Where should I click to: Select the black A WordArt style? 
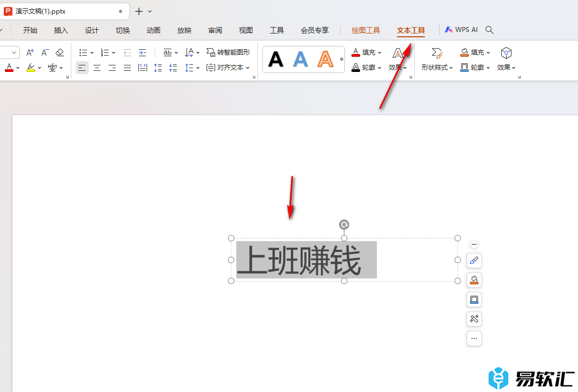(276, 59)
